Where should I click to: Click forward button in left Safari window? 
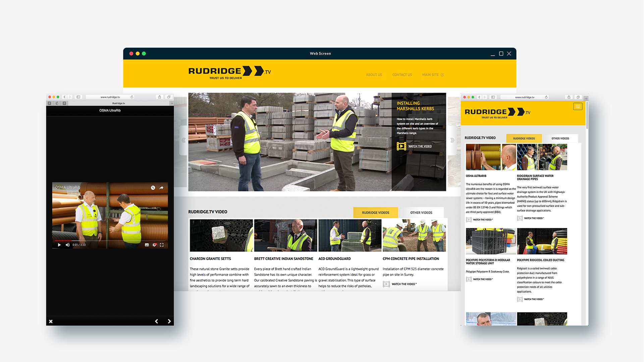[70, 97]
